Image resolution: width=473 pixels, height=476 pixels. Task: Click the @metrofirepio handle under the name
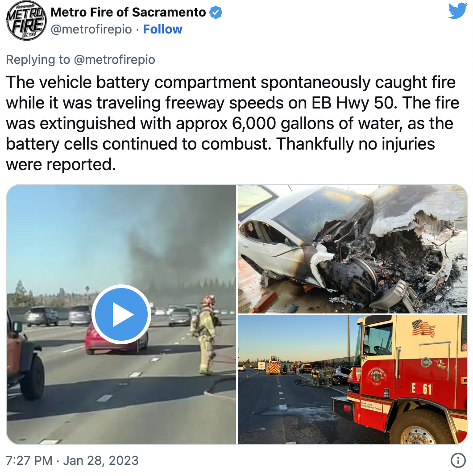coord(91,29)
